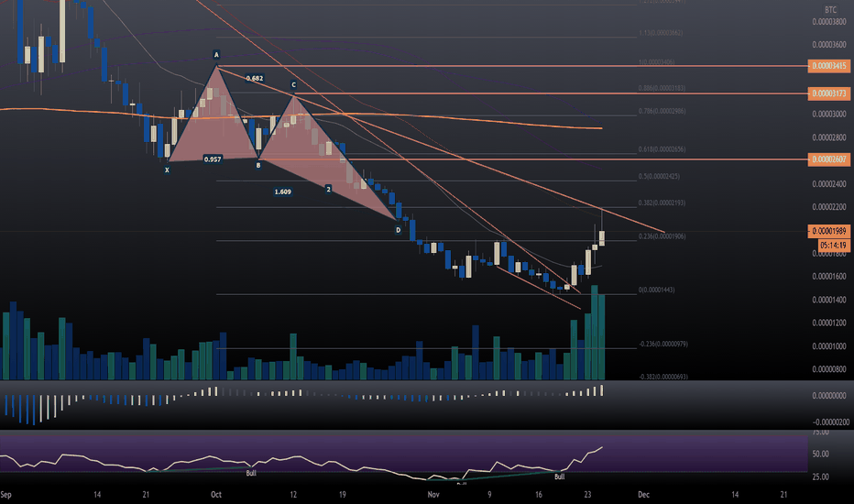Click Fibonacci level 0(0.00001443) label
This screenshot has width=854, height=504.
(657, 290)
